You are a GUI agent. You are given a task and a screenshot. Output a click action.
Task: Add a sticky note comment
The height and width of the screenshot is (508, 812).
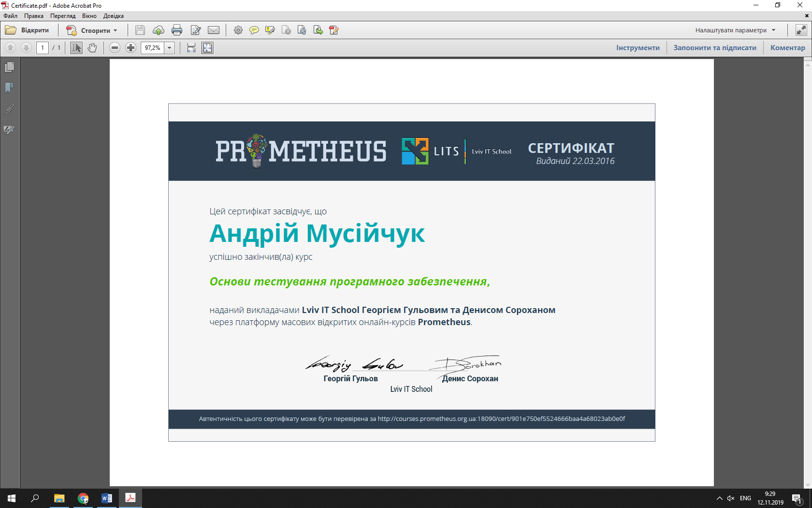coord(254,30)
